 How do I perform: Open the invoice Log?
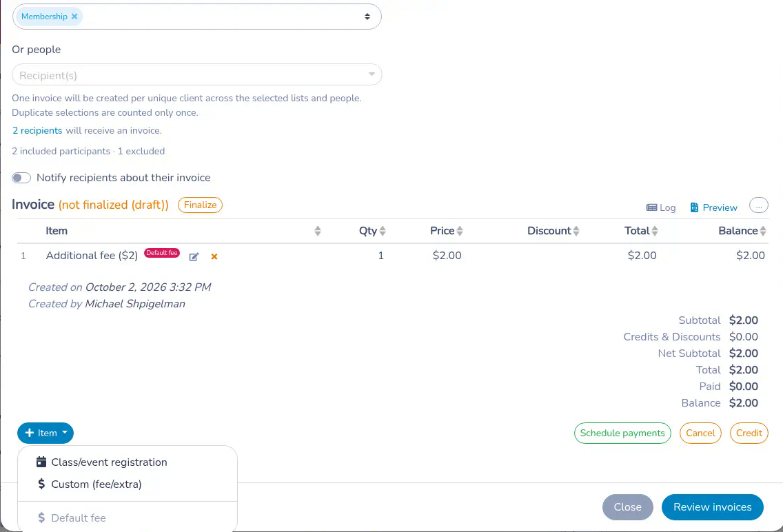point(661,207)
